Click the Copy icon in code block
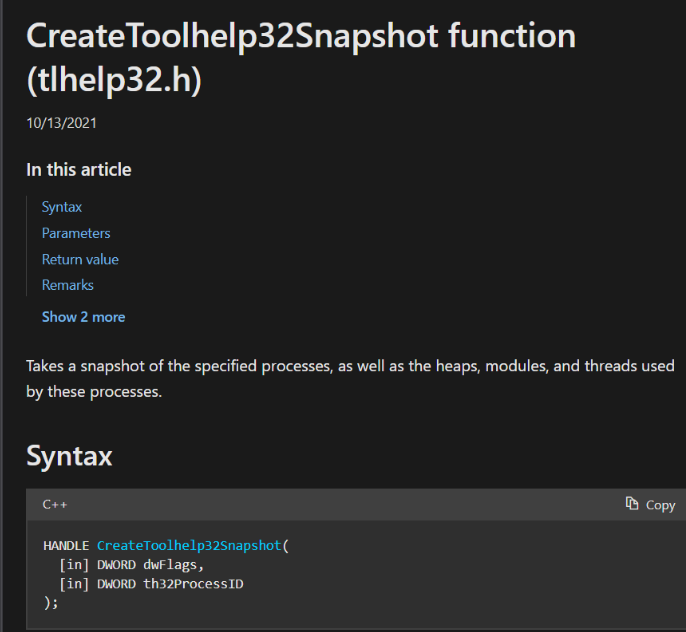The image size is (686, 632). pos(632,504)
